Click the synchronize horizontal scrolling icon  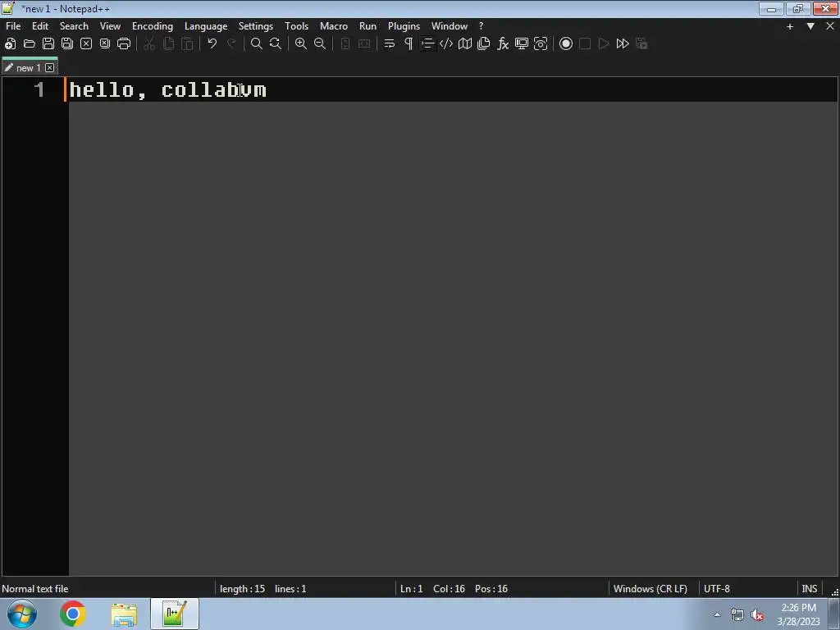364,44
